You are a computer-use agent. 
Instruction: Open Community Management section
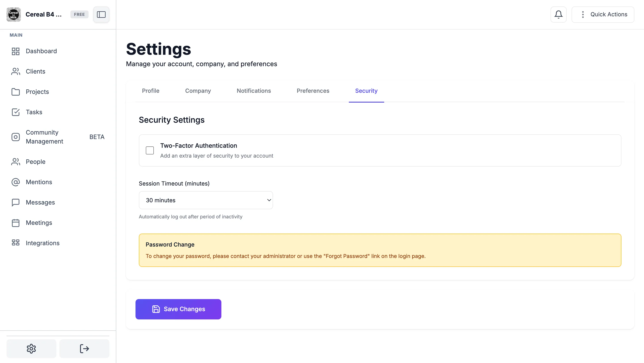44,137
